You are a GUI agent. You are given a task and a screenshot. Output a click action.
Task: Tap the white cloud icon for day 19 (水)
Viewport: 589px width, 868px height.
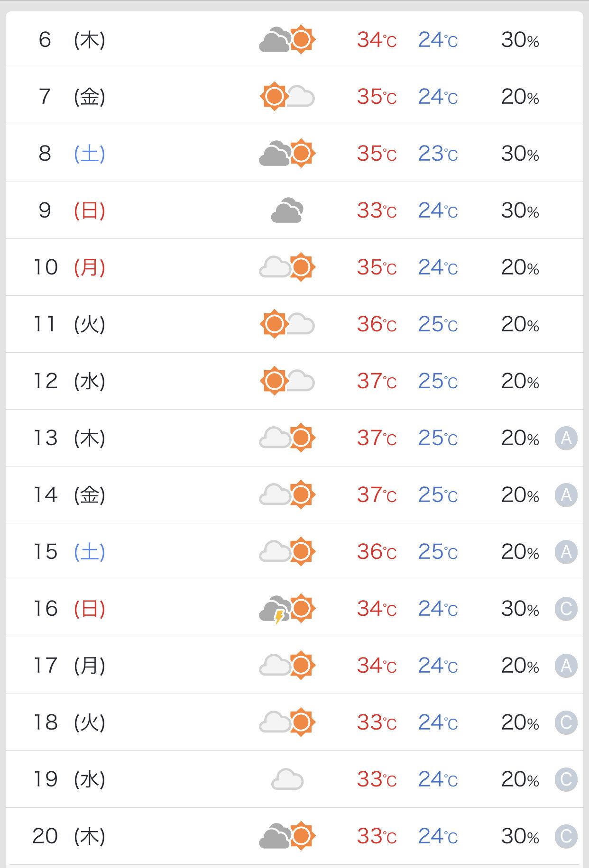tap(287, 779)
